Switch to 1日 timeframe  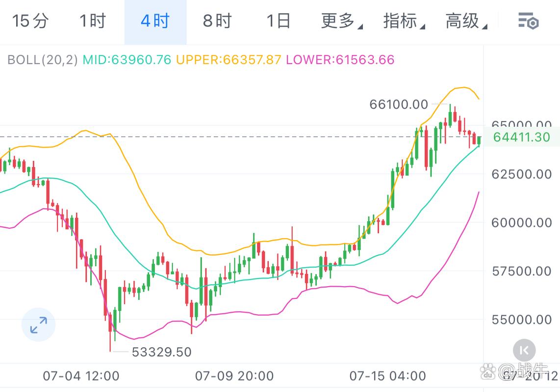pos(279,22)
